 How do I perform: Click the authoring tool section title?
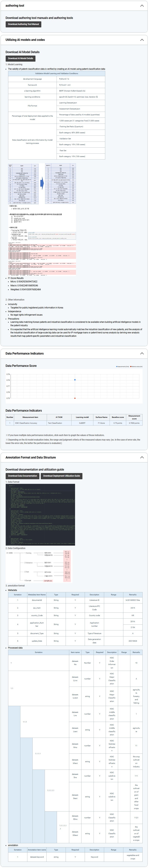click(x=15, y=6)
